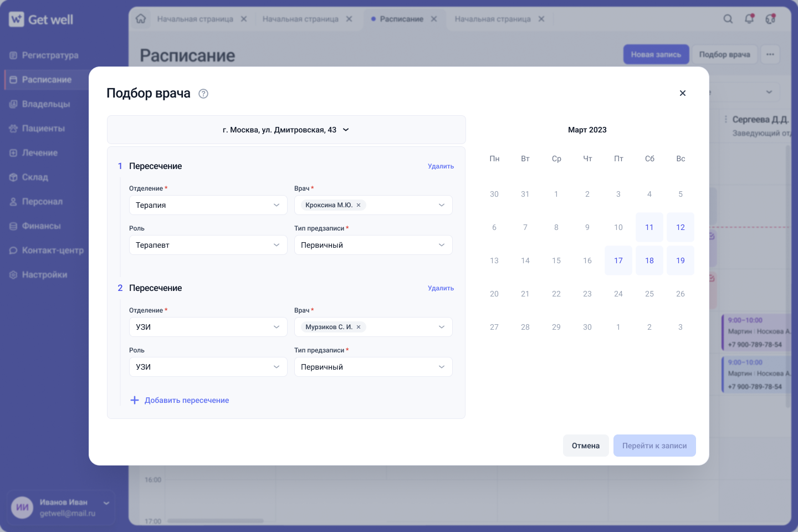Click the plus icon to add пересечение

tap(135, 400)
